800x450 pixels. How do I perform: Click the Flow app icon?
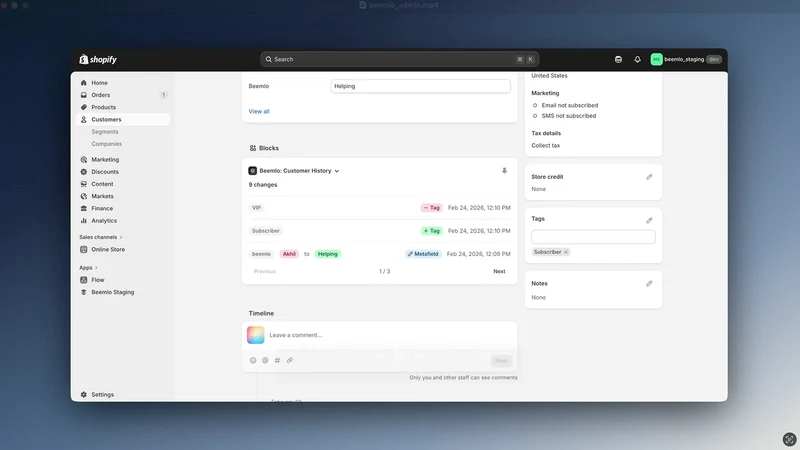point(84,280)
